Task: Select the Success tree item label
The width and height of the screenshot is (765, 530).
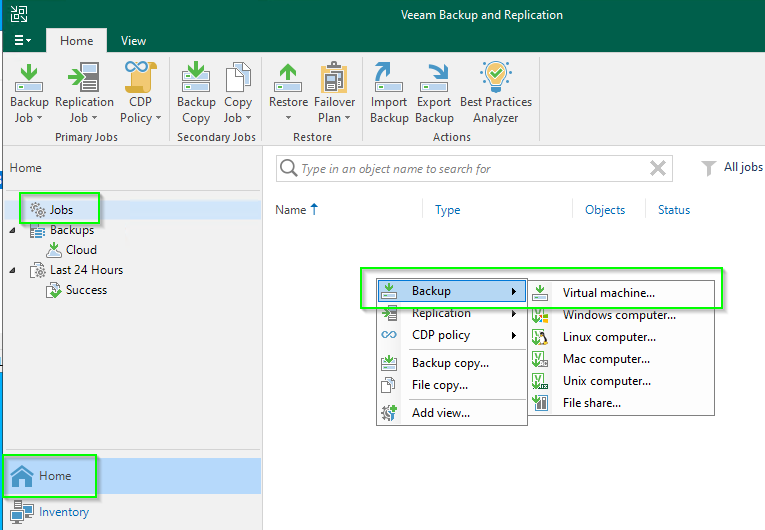Action: click(86, 290)
